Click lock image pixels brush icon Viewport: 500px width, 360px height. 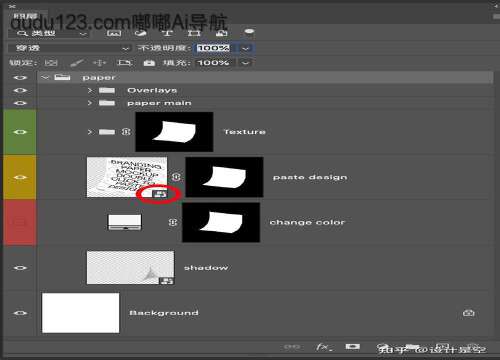(x=76, y=63)
